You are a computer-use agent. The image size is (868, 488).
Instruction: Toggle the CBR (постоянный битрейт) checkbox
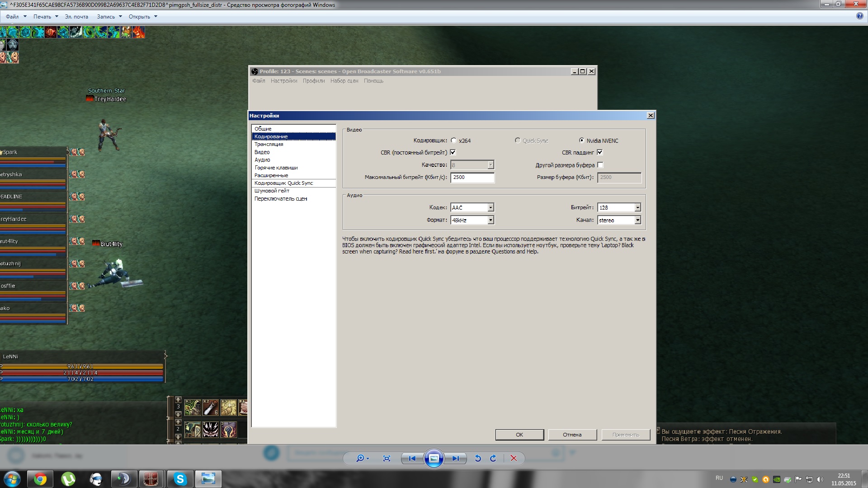pos(453,152)
